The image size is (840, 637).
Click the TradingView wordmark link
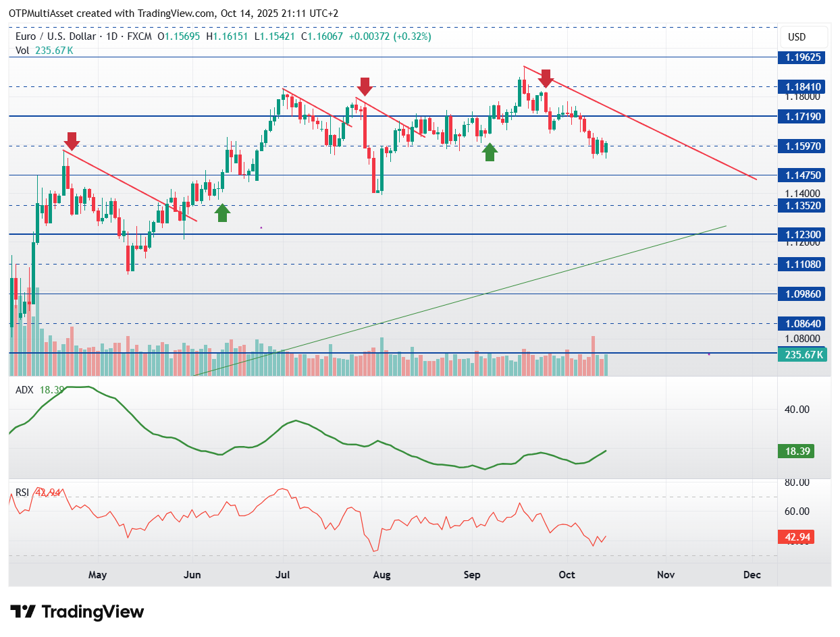(93, 612)
